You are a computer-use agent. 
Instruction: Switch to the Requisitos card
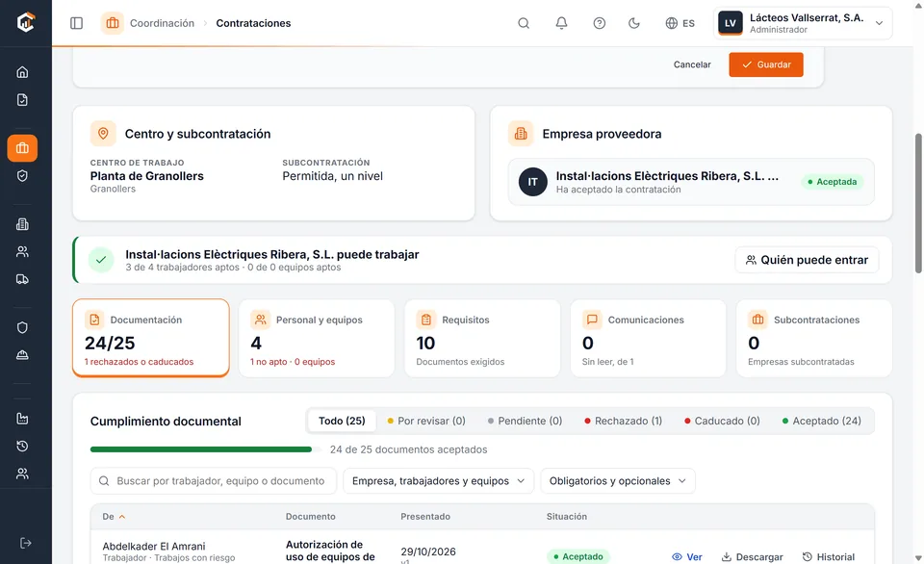coord(482,338)
